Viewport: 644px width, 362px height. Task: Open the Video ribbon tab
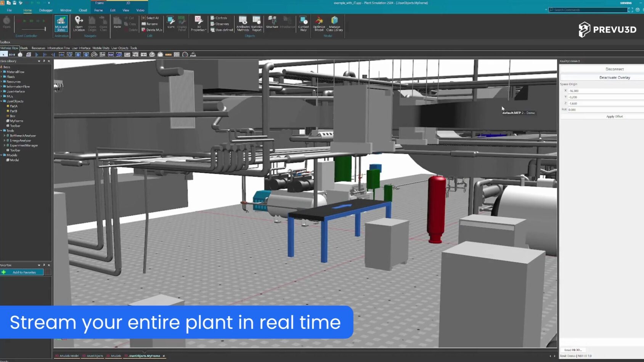140,10
